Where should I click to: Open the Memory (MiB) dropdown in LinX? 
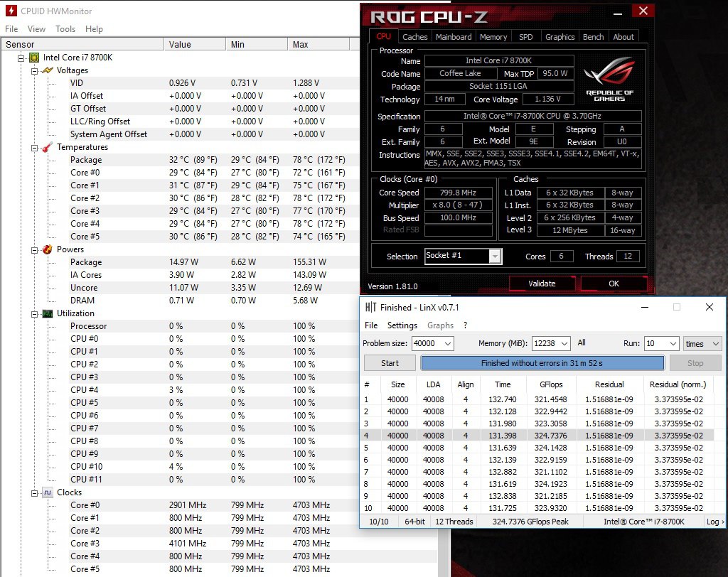click(564, 343)
